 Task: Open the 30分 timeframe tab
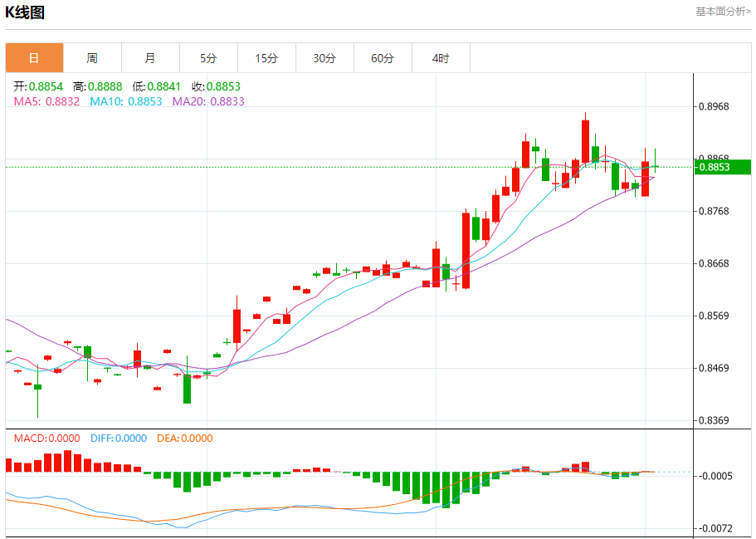tap(324, 58)
